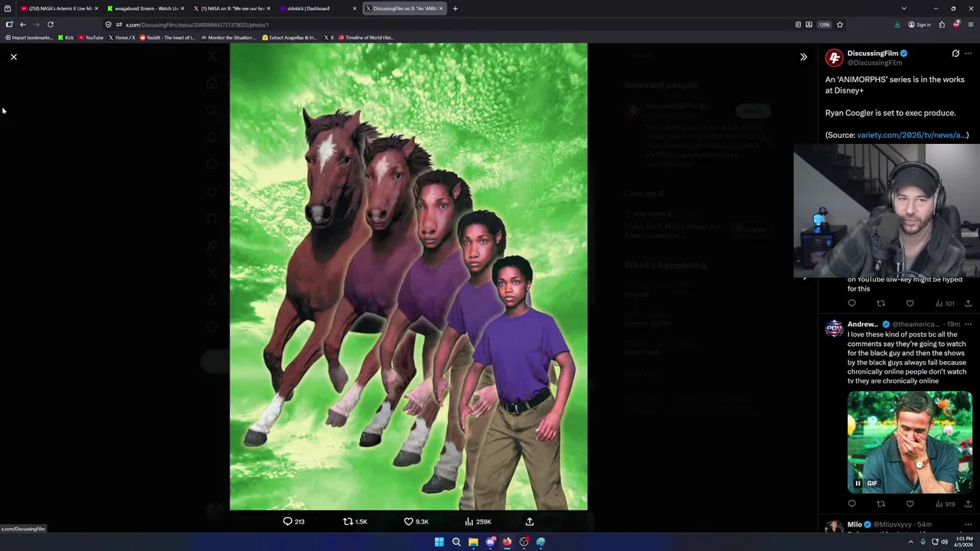Screen dimensions: 980x551
Task: Go back to the previous page
Action: [x=23, y=24]
